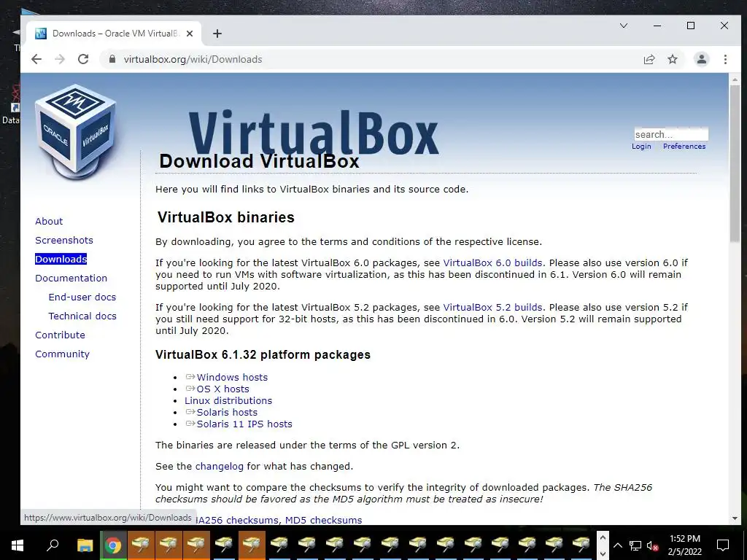
Task: Click taskbar overflow down arrow
Action: click(x=603, y=553)
